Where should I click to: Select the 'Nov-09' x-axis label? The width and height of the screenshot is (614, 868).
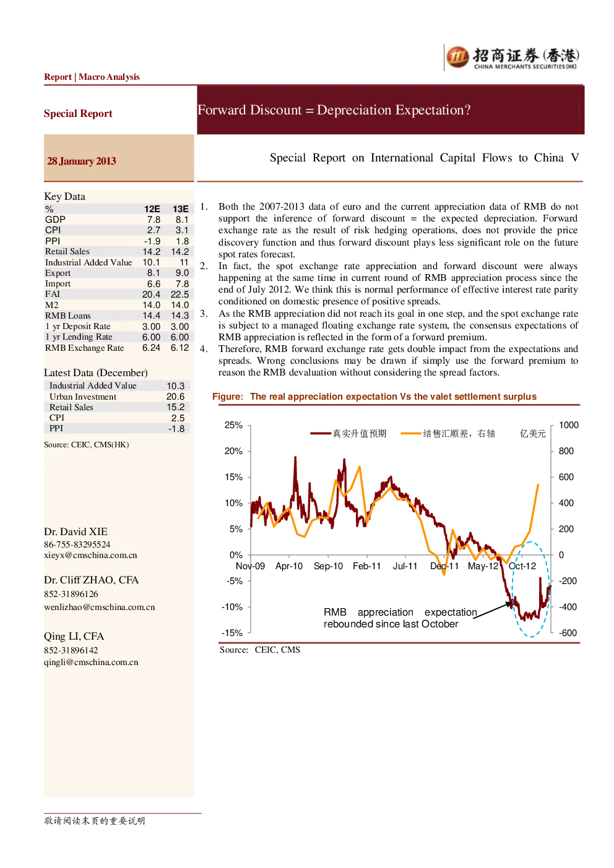tap(250, 566)
